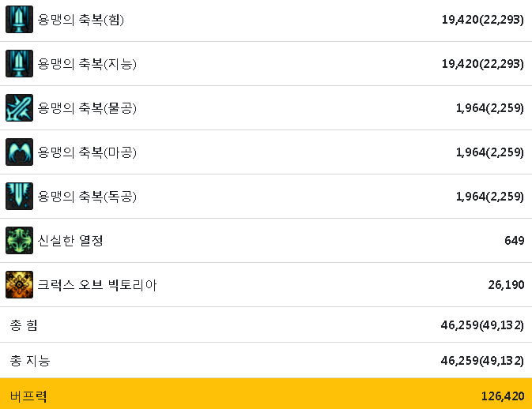Click the 용맹의 축복(독공) skill icon
Image resolution: width=532 pixels, height=409 pixels.
19,196
